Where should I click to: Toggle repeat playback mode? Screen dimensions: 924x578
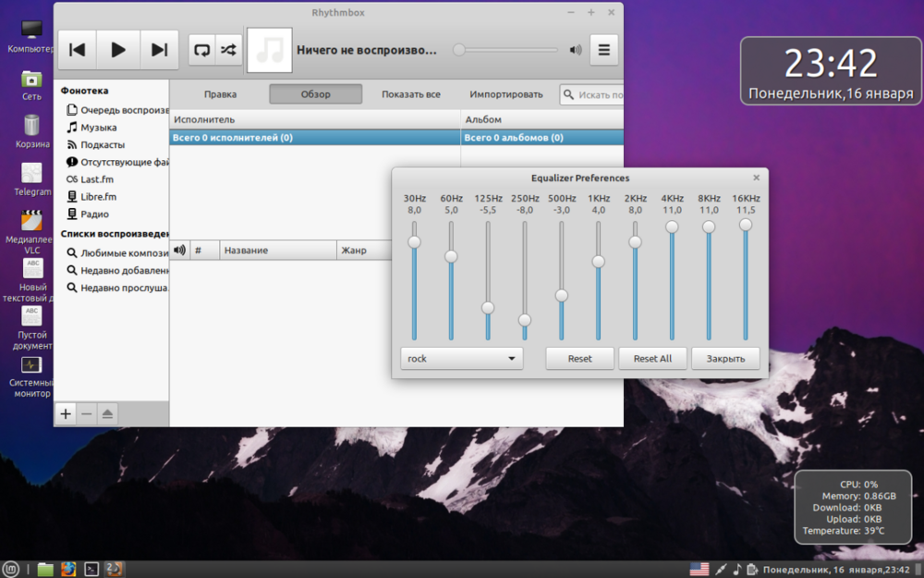201,50
